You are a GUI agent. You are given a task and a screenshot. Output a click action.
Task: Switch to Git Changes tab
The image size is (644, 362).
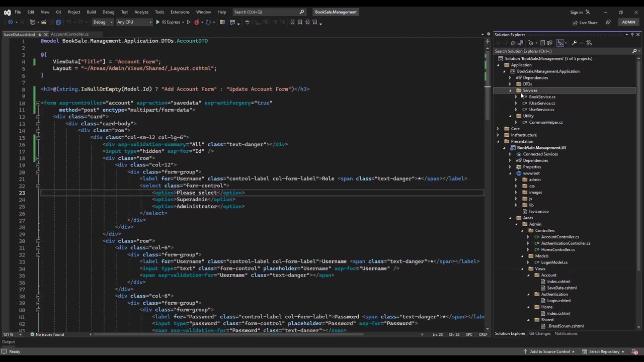point(540,333)
